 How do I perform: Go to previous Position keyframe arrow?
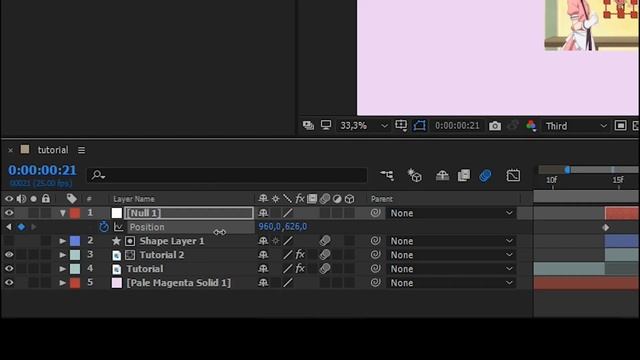[x=9, y=227]
